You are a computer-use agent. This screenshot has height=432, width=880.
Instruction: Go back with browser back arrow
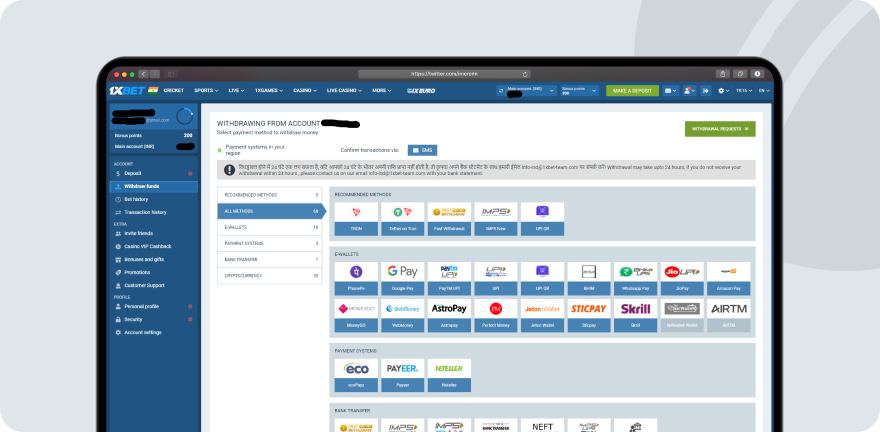(x=143, y=74)
